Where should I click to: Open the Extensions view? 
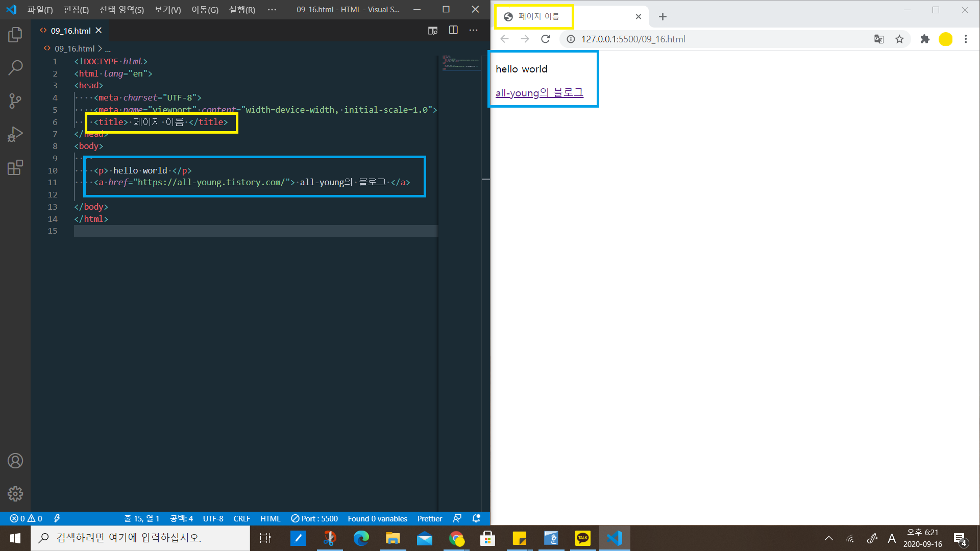(15, 167)
